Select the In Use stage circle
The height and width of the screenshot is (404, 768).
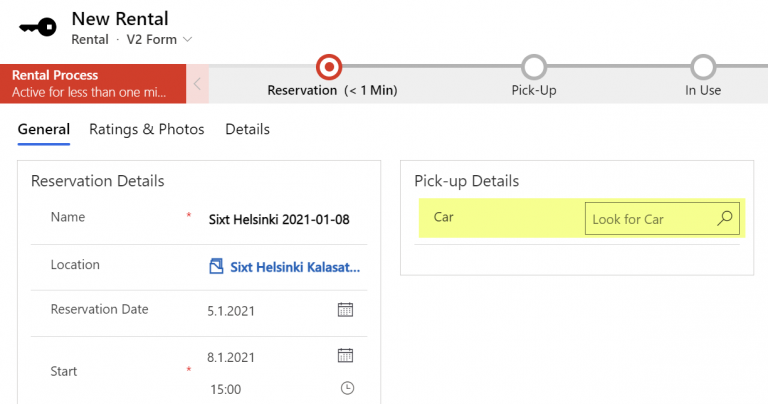[x=703, y=67]
